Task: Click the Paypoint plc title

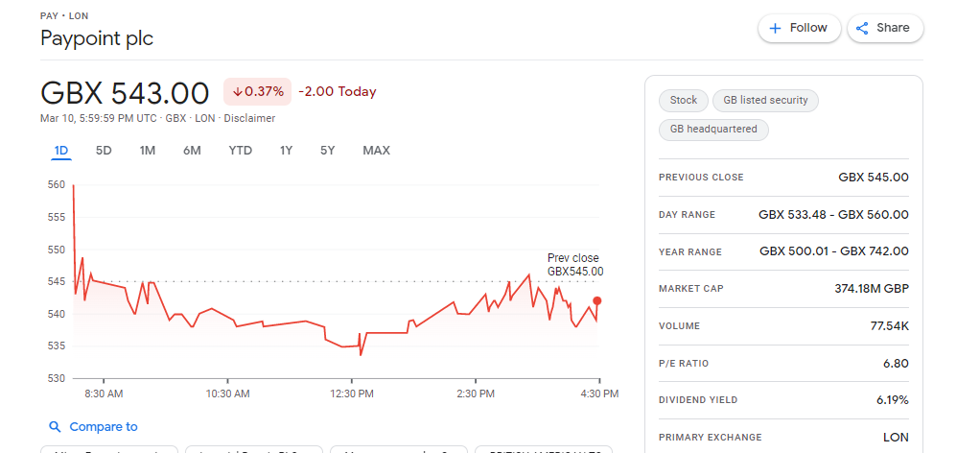Action: pos(97,38)
